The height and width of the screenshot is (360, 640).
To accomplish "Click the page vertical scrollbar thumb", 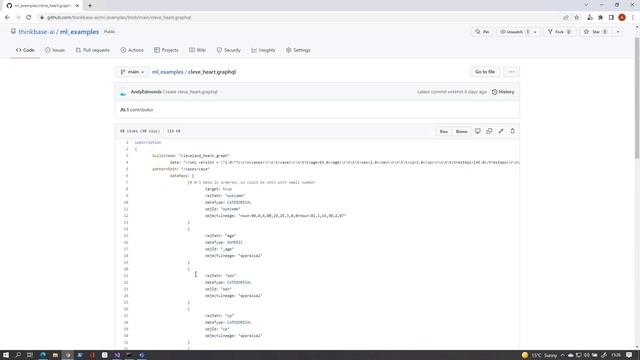I will 637,98.
